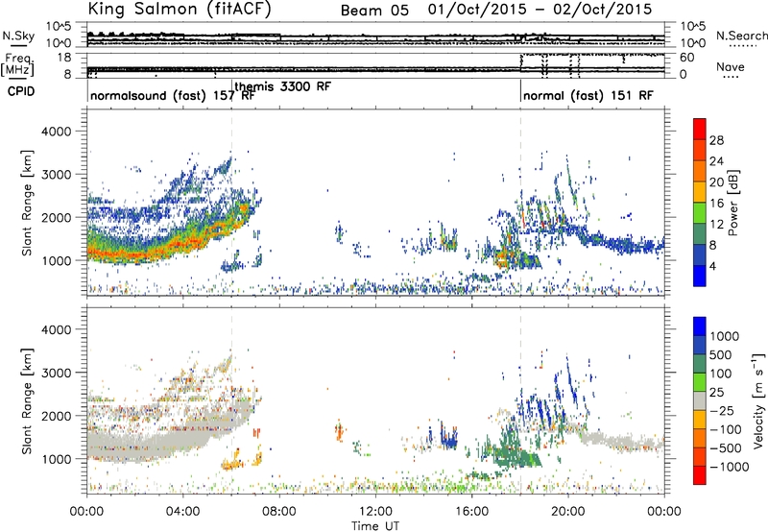Click the "18" frequency axis tick

tap(64, 57)
